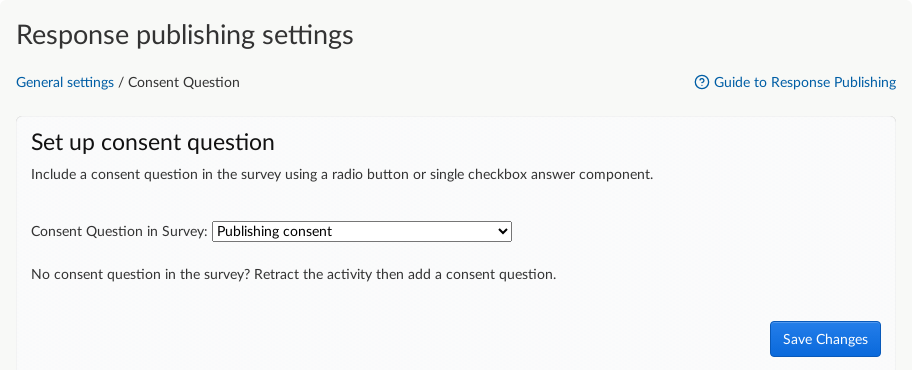This screenshot has width=912, height=370.
Task: Select the Consent Question breadcrumb item
Action: tap(184, 83)
